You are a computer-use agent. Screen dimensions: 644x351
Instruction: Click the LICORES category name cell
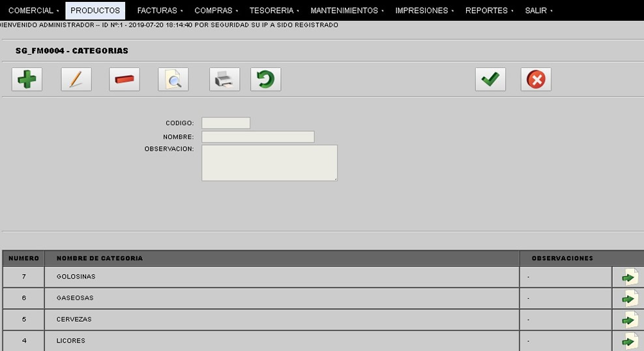point(282,341)
